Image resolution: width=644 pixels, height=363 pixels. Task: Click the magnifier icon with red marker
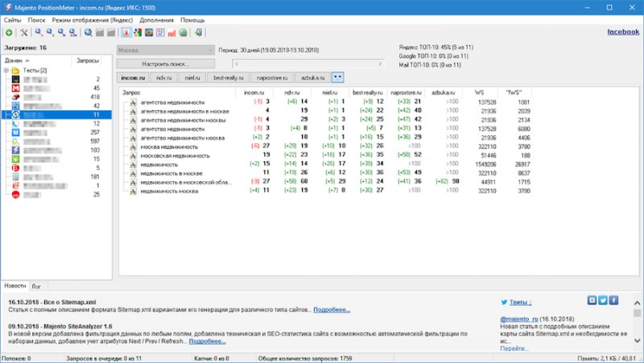click(x=39, y=32)
